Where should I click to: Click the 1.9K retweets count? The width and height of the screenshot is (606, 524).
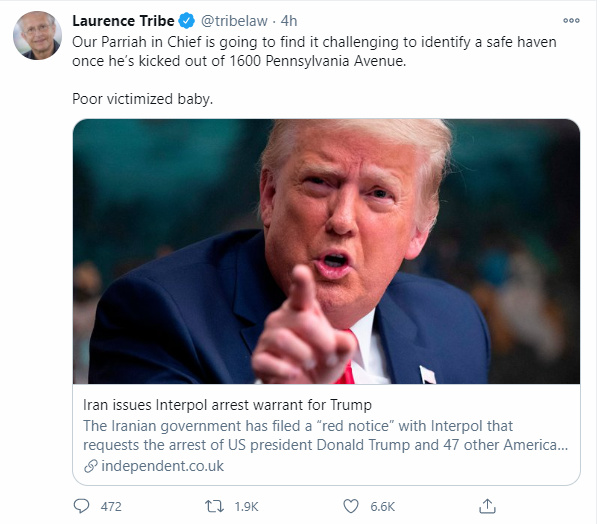(245, 506)
